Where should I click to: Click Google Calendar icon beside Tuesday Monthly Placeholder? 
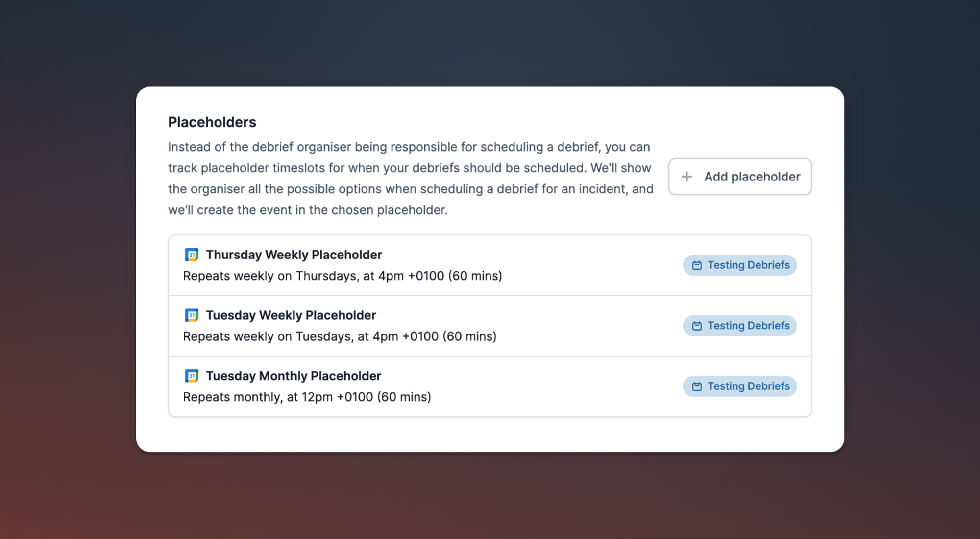click(x=192, y=376)
